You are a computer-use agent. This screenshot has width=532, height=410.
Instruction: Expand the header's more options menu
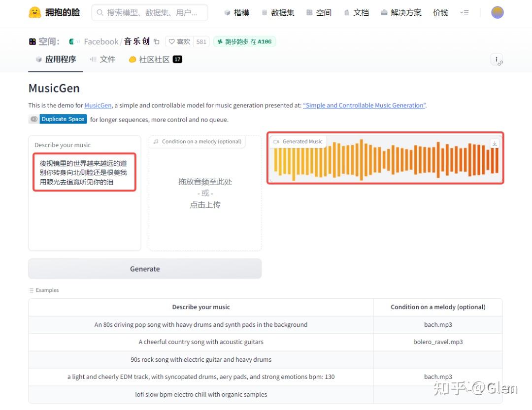tap(465, 13)
